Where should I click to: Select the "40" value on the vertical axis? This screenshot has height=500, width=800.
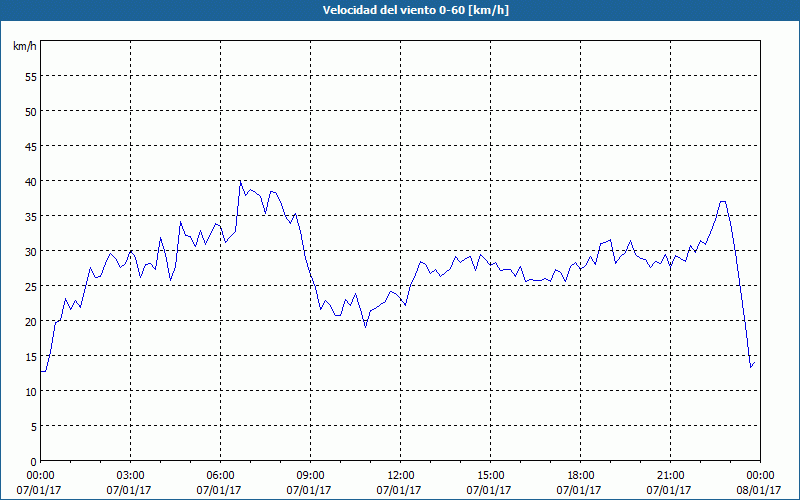click(x=31, y=182)
